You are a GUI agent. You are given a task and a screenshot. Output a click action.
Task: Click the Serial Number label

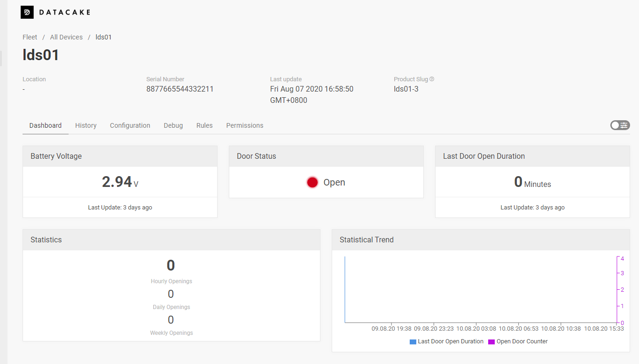click(165, 79)
